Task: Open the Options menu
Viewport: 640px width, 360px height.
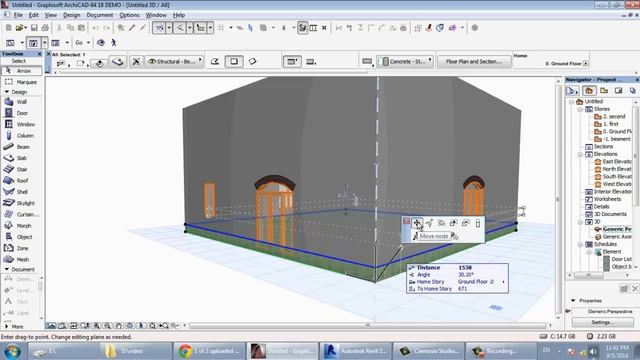Action: point(129,15)
